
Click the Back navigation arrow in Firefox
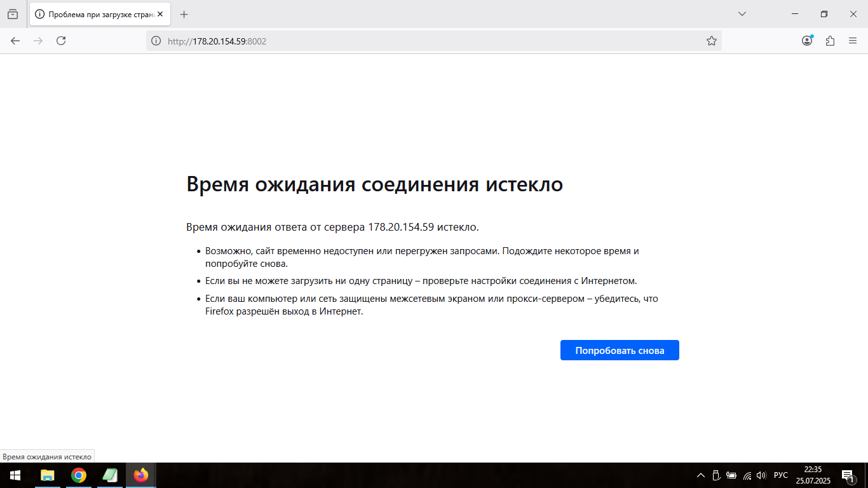pyautogui.click(x=15, y=40)
